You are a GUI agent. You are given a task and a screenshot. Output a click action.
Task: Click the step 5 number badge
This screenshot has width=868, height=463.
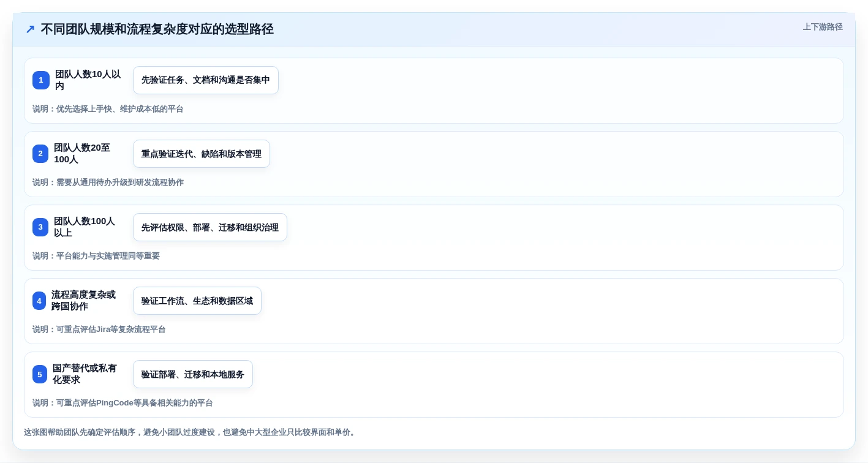(x=40, y=374)
